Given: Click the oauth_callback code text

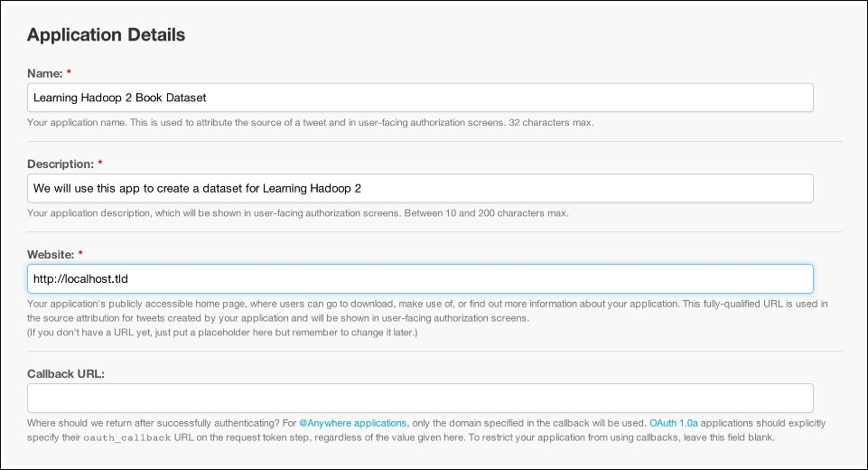Looking at the screenshot, I should [x=127, y=437].
